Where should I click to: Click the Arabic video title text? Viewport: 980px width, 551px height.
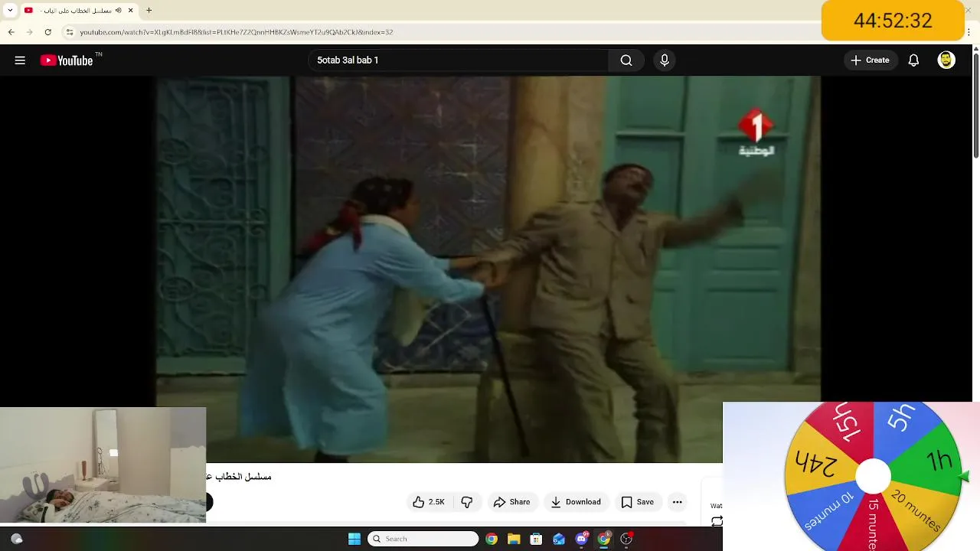coord(239,477)
